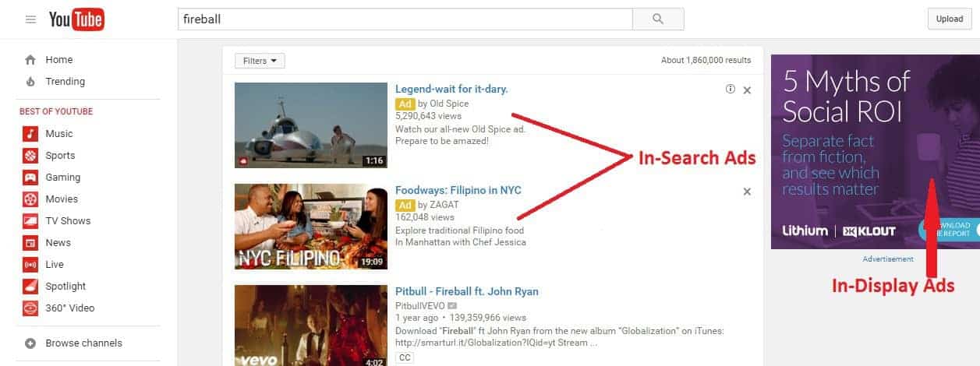Open the Filters dropdown
This screenshot has height=366, width=980.
[260, 61]
